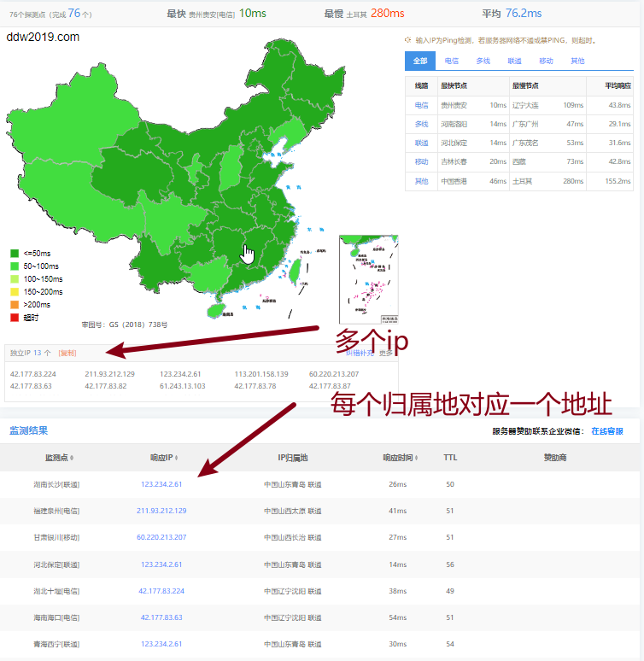The image size is (644, 661).
Task: Click the TTL column header
Action: click(450, 458)
